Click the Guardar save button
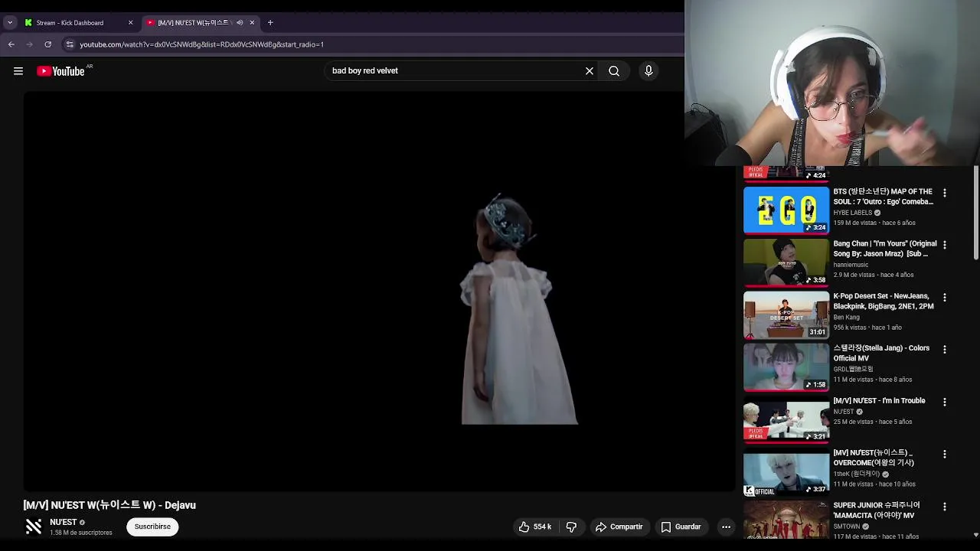 tap(681, 527)
